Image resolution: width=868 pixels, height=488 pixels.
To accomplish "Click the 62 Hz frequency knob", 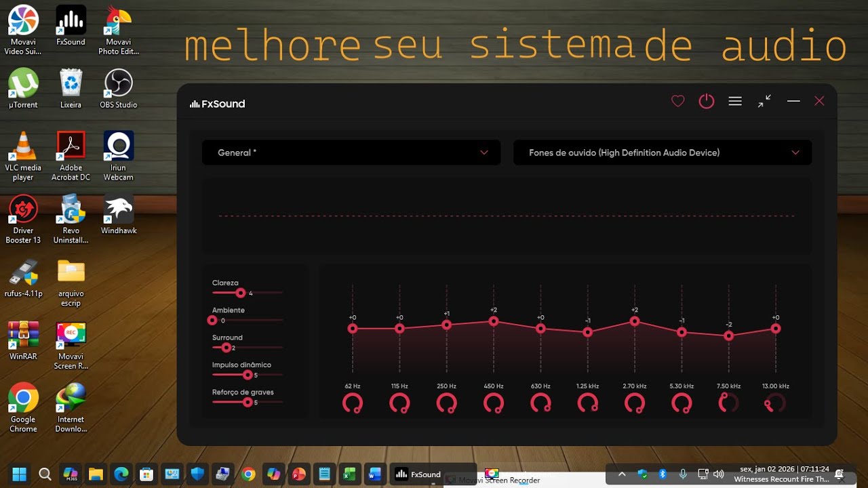I will tap(353, 403).
